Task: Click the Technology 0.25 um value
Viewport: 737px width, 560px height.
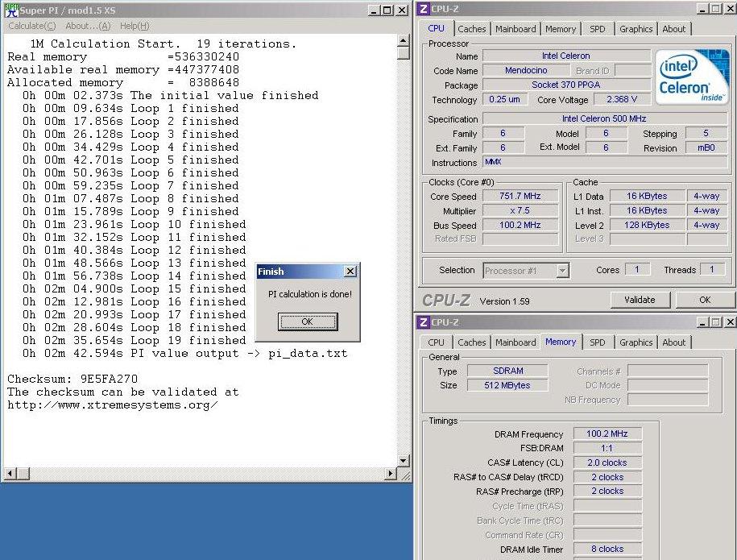Action: coord(504,99)
